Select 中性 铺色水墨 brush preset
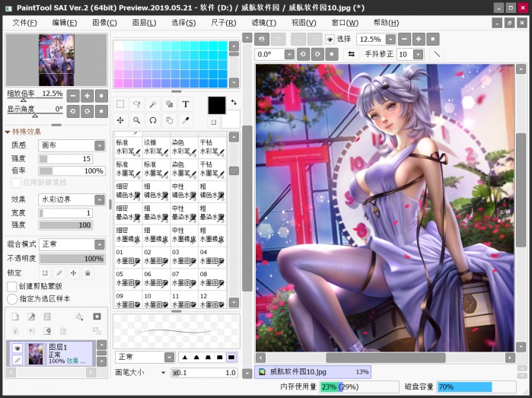Screen dimensions: 532x398 pyautogui.click(x=184, y=191)
